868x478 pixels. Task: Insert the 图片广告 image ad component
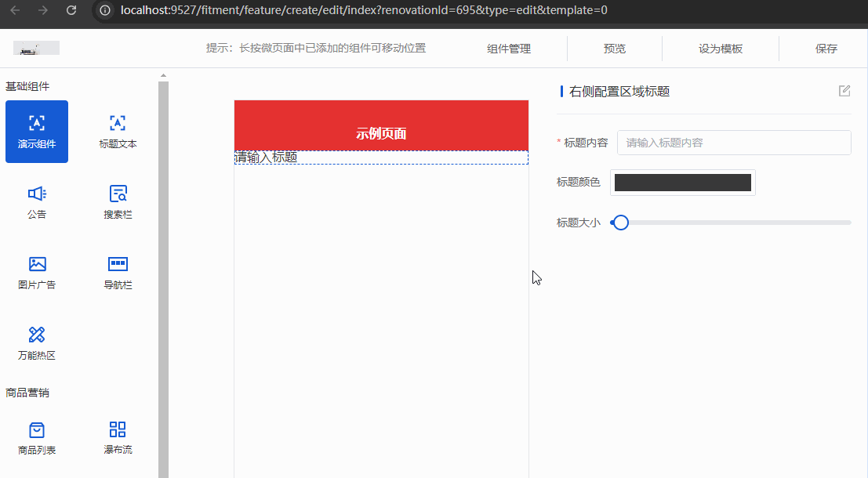pyautogui.click(x=37, y=272)
